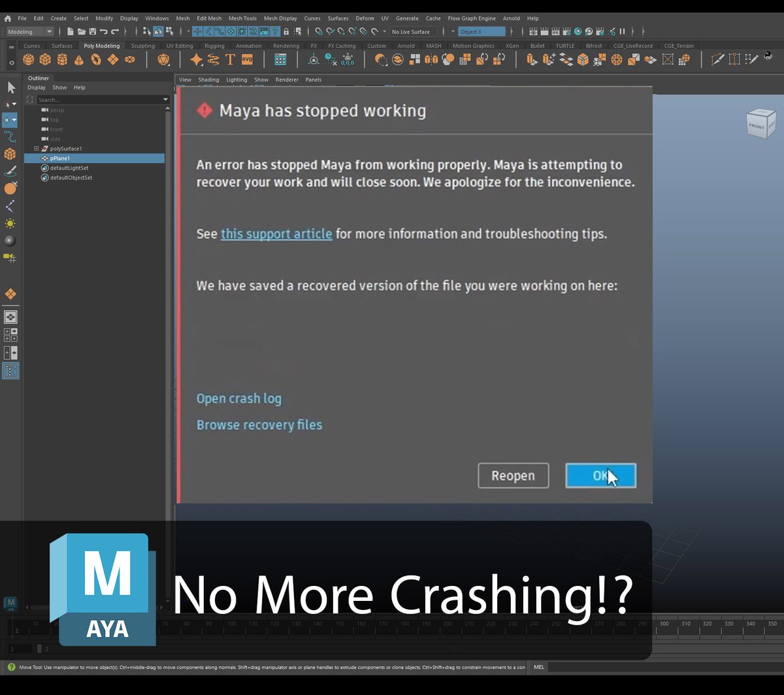
Task: Open the Outliner search filter dropdown
Action: click(x=165, y=99)
